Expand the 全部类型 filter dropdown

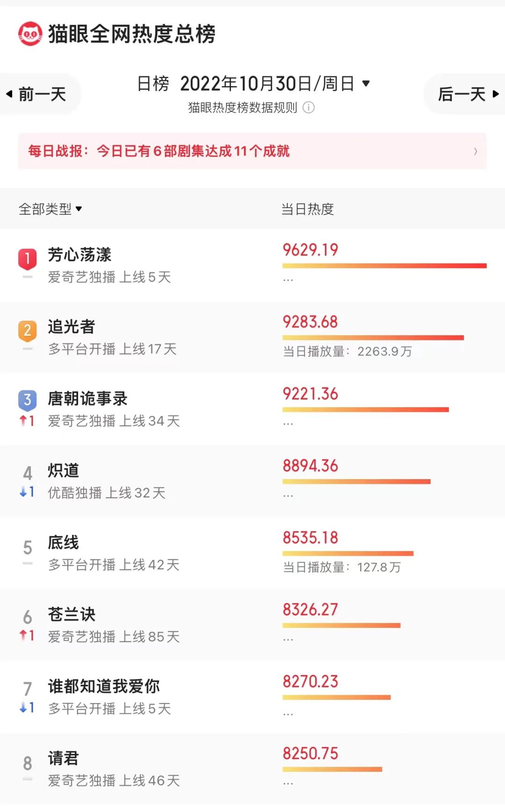79,209
